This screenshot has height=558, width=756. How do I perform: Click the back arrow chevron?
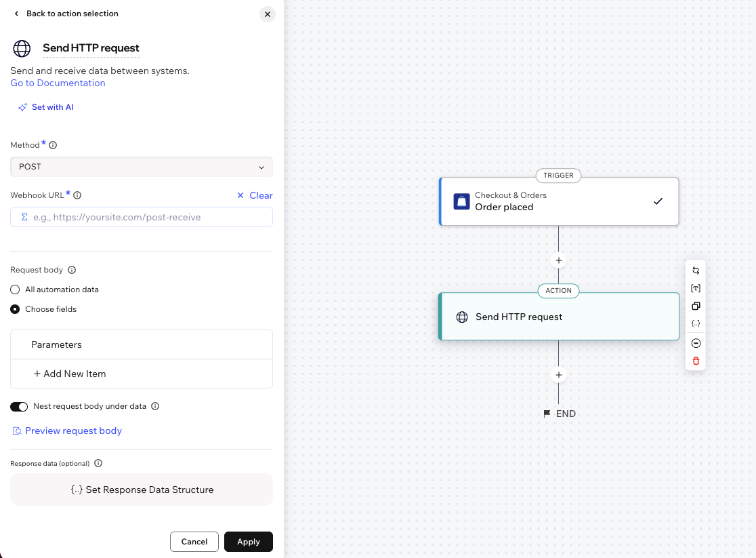tap(16, 14)
